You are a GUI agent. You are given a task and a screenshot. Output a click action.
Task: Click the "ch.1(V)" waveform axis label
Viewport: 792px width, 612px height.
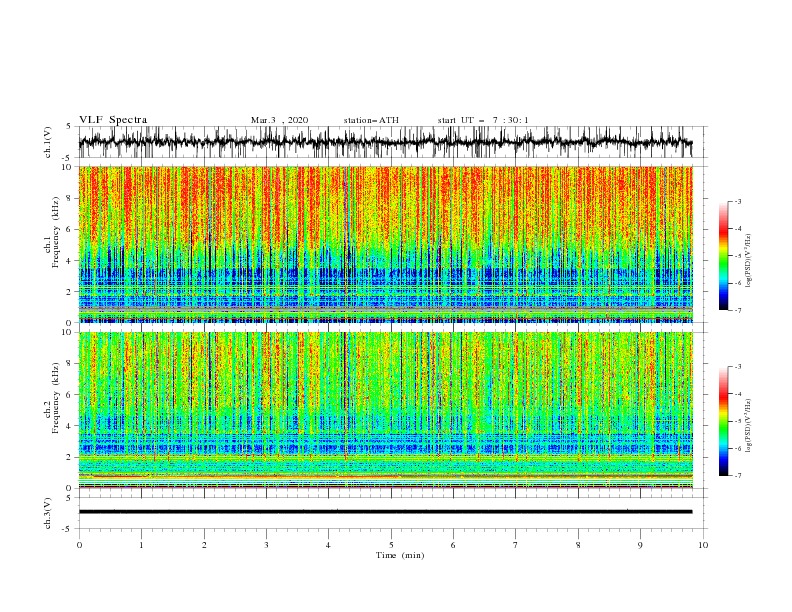point(48,142)
